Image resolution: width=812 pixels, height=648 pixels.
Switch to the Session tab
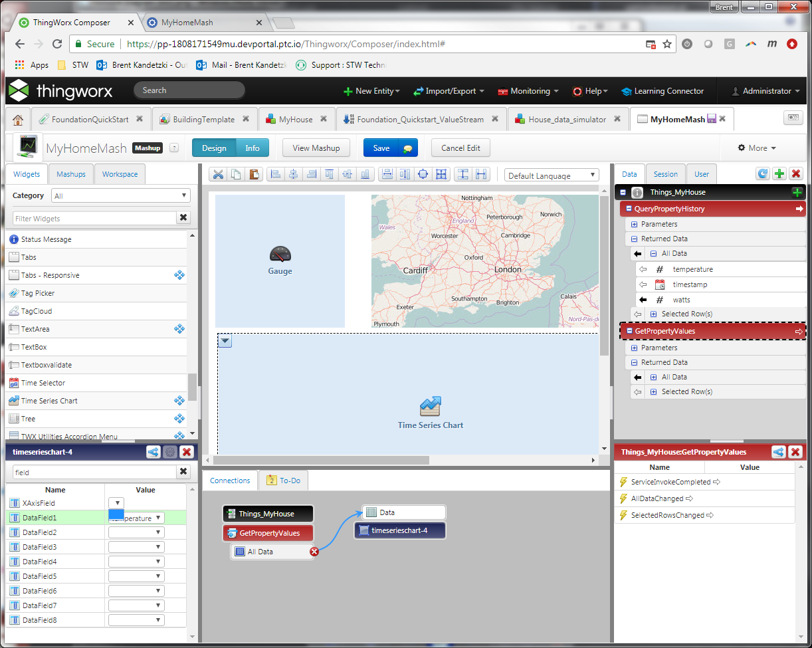tap(665, 173)
